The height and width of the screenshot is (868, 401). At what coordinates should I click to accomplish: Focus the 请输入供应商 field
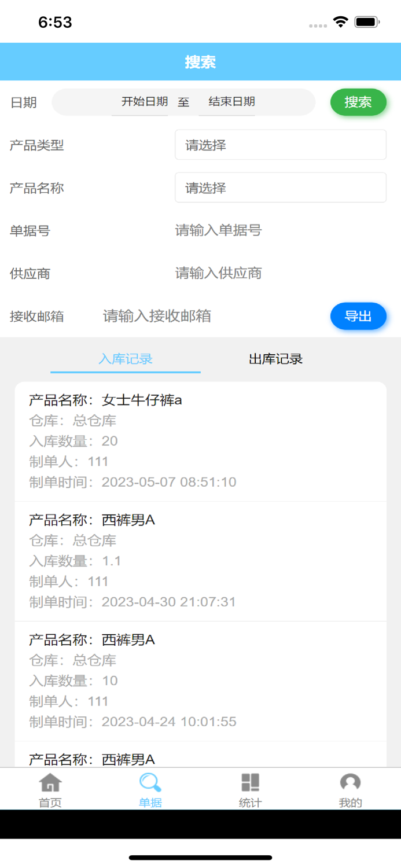pyautogui.click(x=281, y=273)
